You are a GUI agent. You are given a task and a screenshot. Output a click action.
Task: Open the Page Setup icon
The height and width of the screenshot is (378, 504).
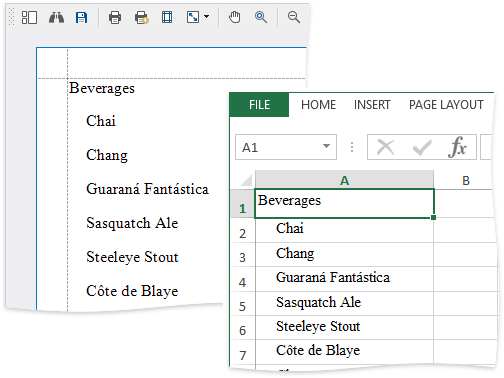[167, 17]
